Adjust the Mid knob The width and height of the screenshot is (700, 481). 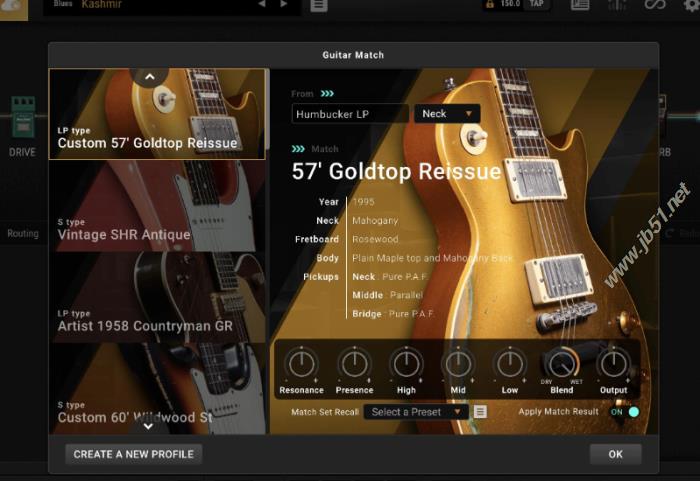(x=458, y=364)
